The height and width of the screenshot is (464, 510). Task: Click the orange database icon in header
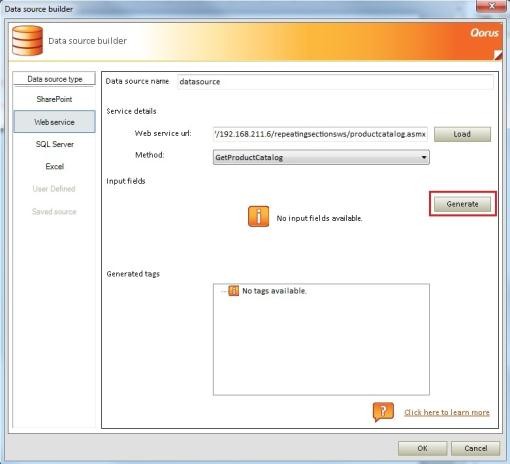(x=27, y=40)
